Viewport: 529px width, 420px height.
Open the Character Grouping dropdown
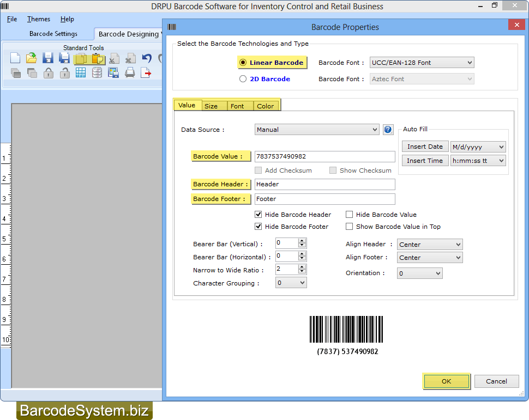point(291,283)
